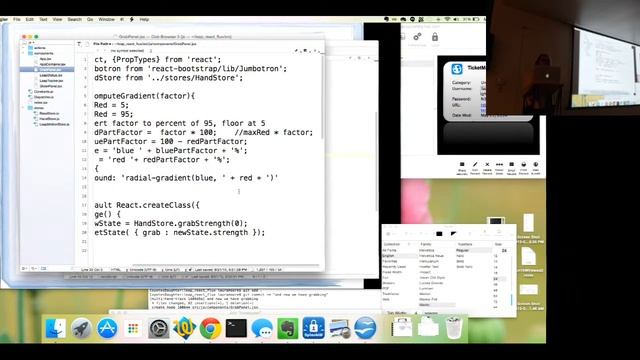Open the Preview app in dock
Image resolution: width=640 pixels, height=360 pixels.
pyautogui.click(x=340, y=329)
